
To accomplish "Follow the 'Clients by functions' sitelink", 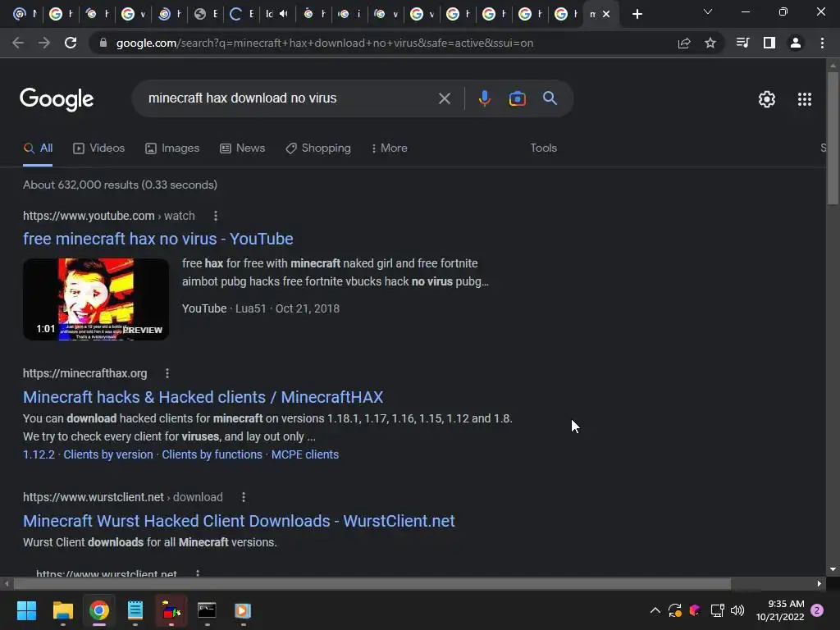I will (212, 454).
